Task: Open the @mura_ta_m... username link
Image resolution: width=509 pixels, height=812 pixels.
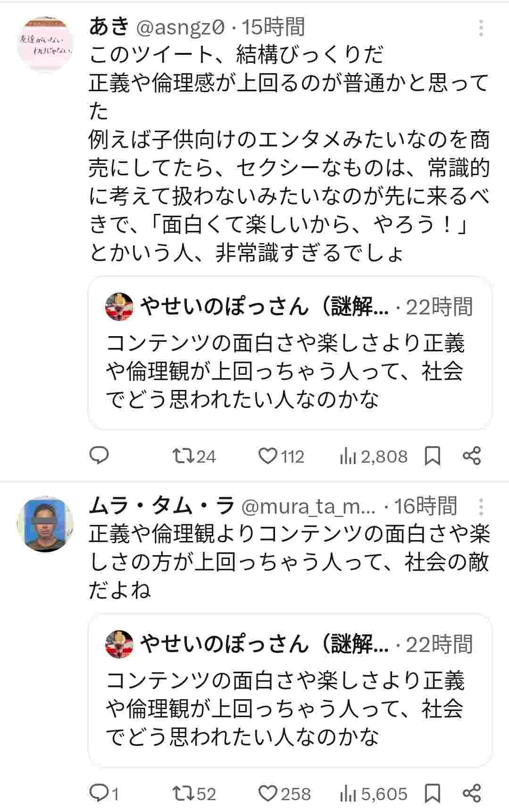Action: point(309,507)
